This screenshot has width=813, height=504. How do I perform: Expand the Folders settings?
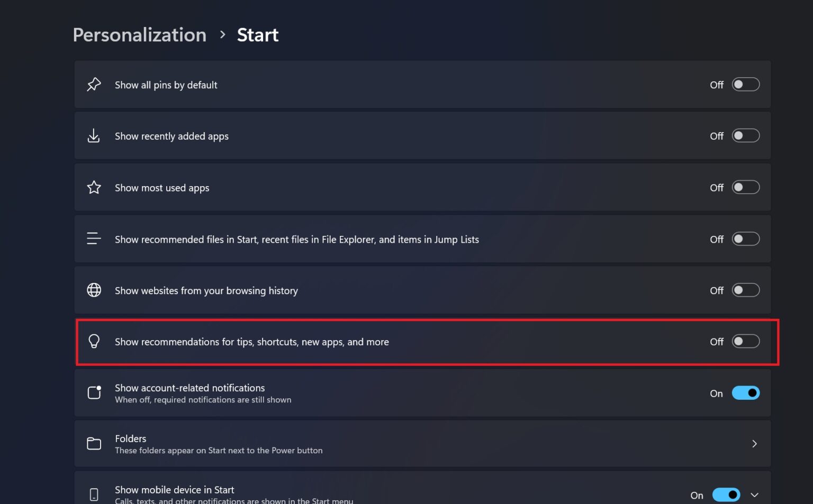pyautogui.click(x=755, y=444)
